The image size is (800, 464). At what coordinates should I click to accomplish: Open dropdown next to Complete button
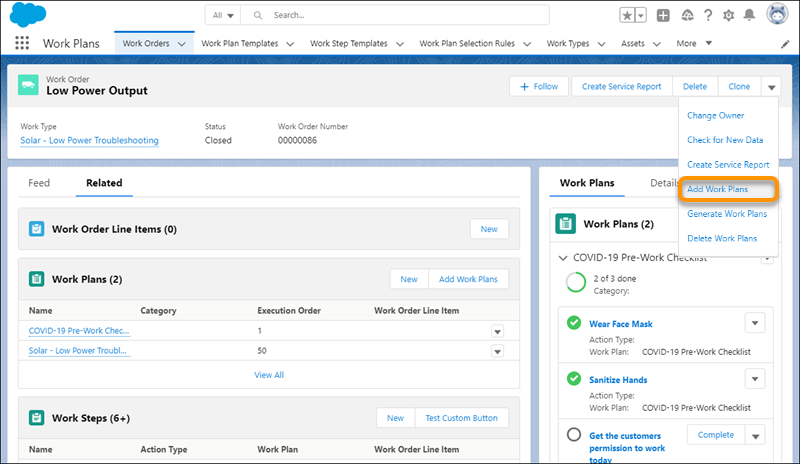coord(756,435)
